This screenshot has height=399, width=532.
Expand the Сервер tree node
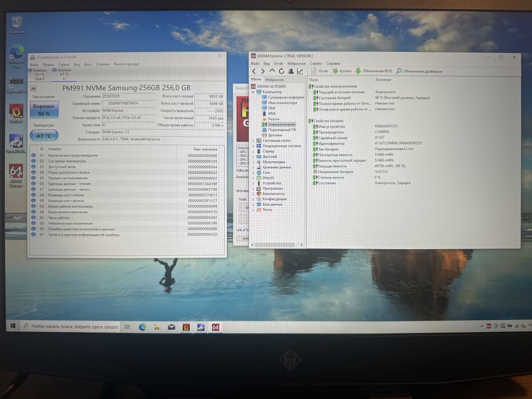pos(253,151)
